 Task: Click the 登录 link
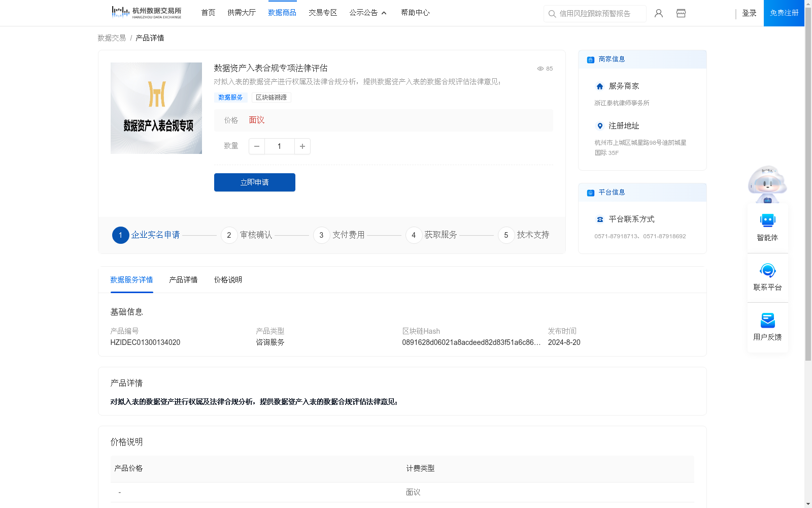[749, 13]
